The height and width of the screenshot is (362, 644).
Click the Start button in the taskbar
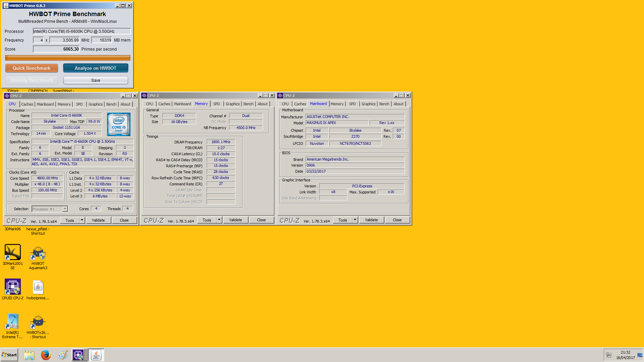(x=9, y=355)
